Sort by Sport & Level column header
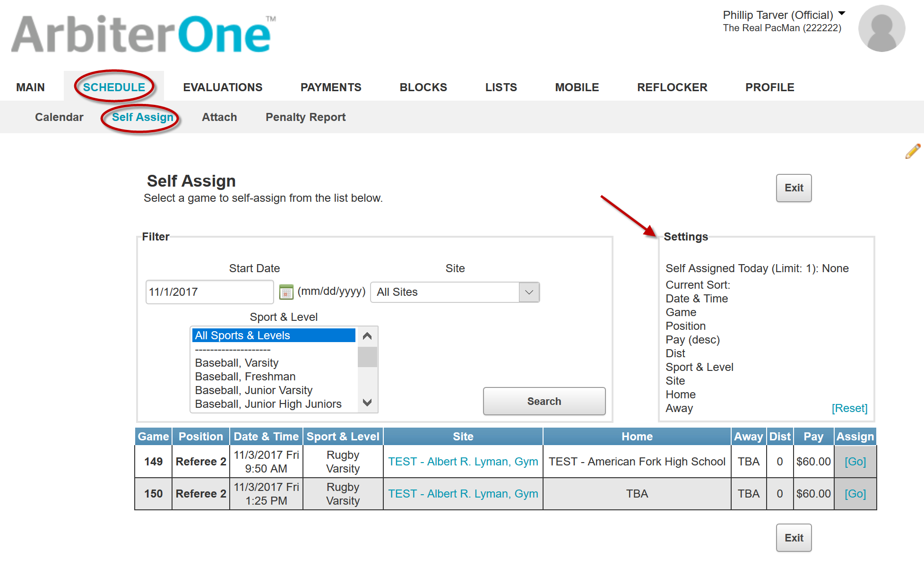This screenshot has width=924, height=567. (343, 437)
